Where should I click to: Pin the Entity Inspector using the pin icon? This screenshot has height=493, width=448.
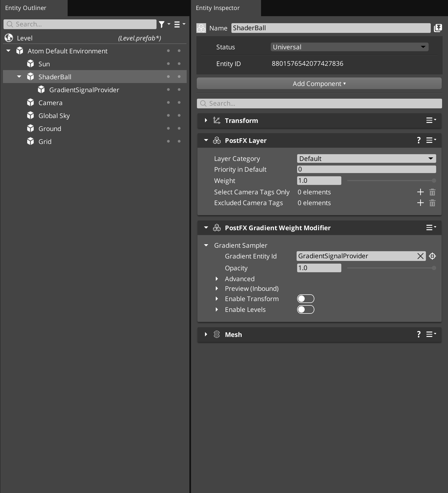[x=438, y=28]
